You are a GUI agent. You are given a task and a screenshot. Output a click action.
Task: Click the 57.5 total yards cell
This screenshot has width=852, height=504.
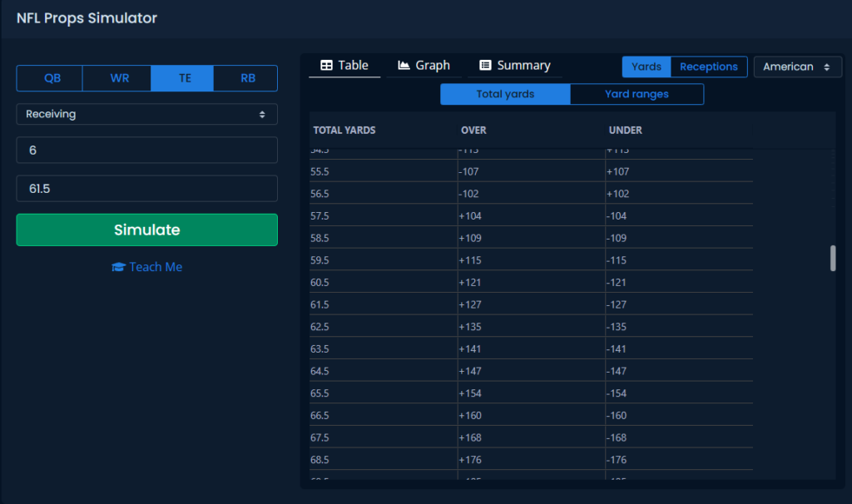pyautogui.click(x=384, y=216)
